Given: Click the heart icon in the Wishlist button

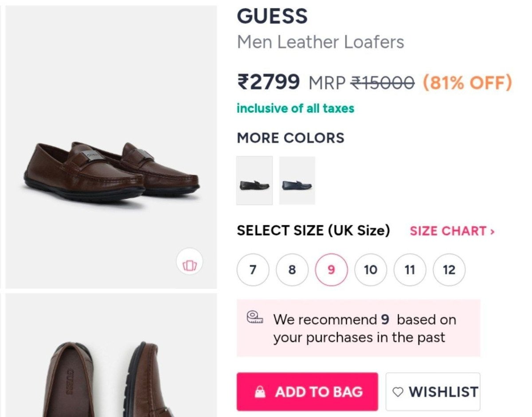Looking at the screenshot, I should (399, 392).
